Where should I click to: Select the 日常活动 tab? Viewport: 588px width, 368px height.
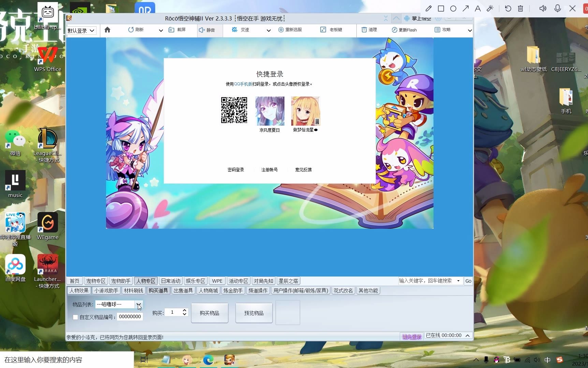171,281
